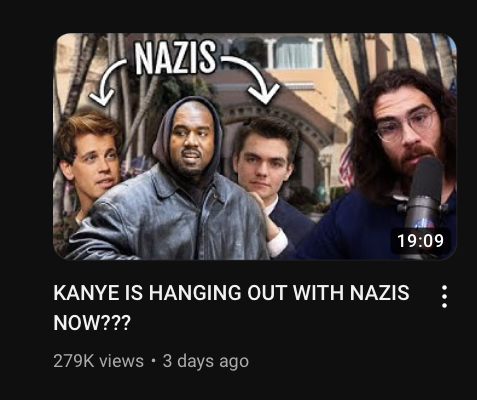Click the American flag in thumbnail background

tap(347, 167)
